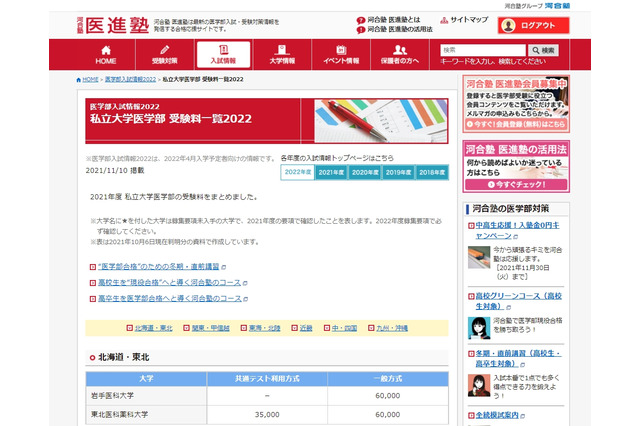Screen dimensions: 640x426
Task: Open 全統模試案内 link
Action: pyautogui.click(x=497, y=415)
